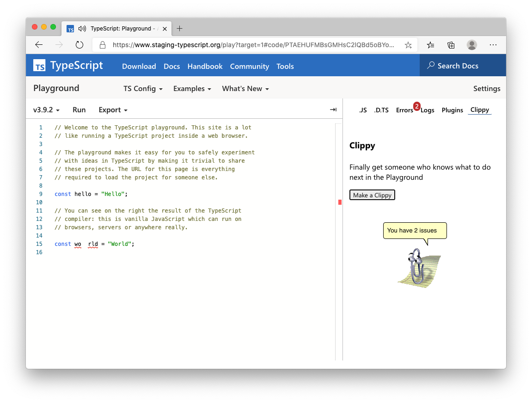Click the 'hello' variable name on line 9
The height and width of the screenshot is (403, 532).
[83, 194]
